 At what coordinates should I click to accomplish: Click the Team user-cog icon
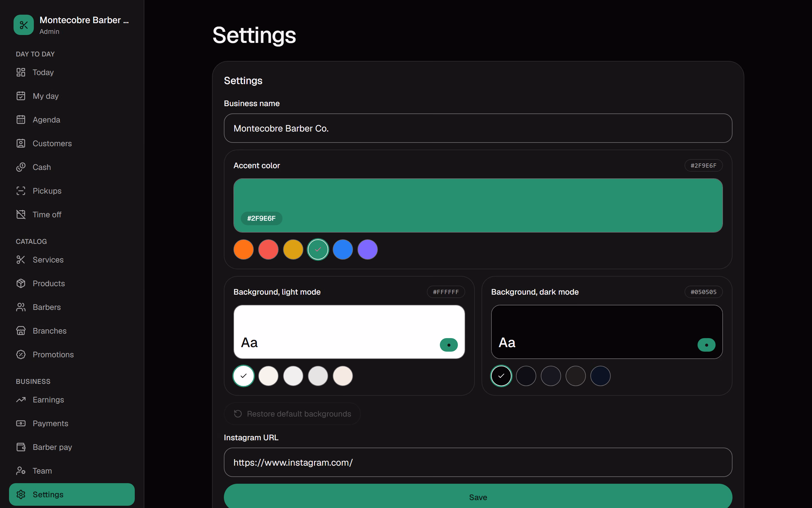(x=21, y=471)
